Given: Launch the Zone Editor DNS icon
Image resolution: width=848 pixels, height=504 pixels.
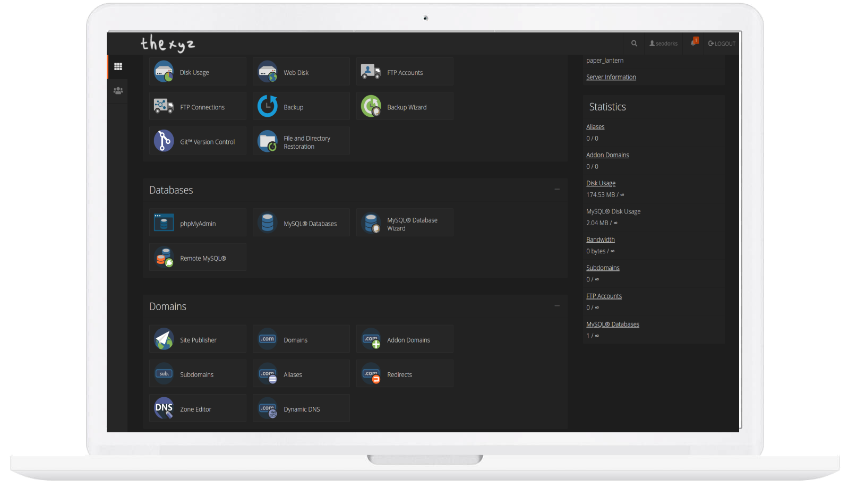Looking at the screenshot, I should point(164,408).
